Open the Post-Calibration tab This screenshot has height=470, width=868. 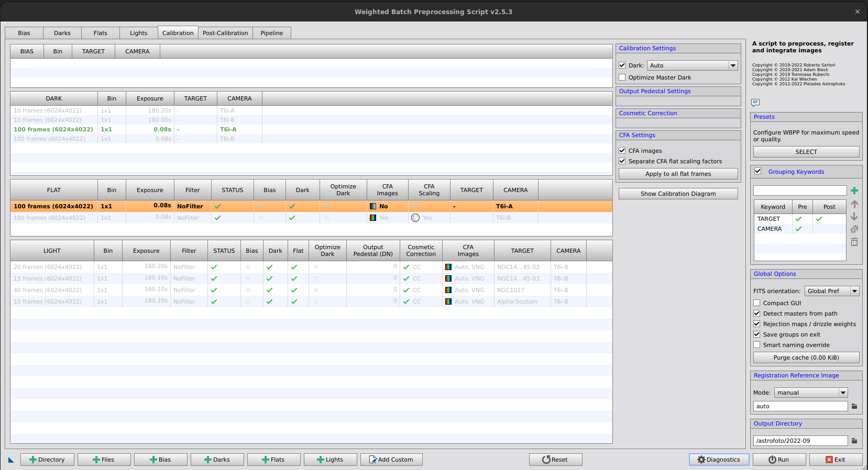[x=225, y=33]
